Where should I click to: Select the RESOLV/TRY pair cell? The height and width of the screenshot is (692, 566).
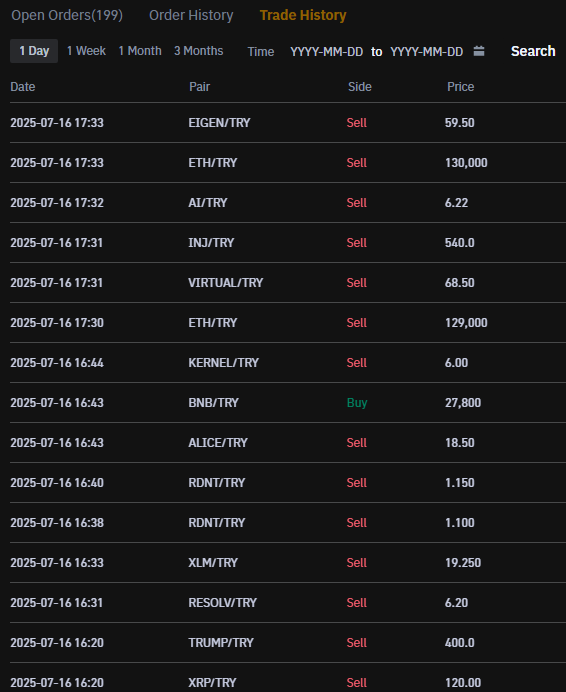223,603
